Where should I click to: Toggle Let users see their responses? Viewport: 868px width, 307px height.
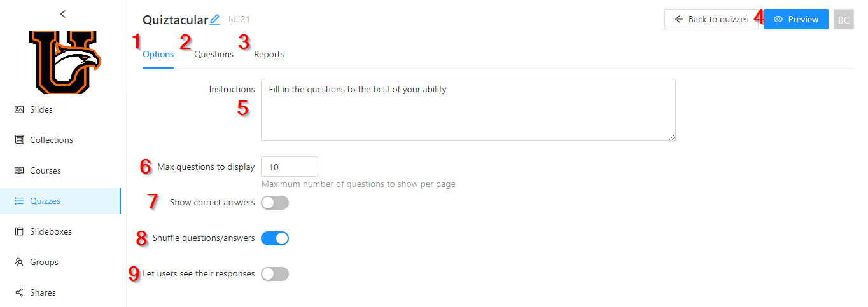(x=275, y=274)
